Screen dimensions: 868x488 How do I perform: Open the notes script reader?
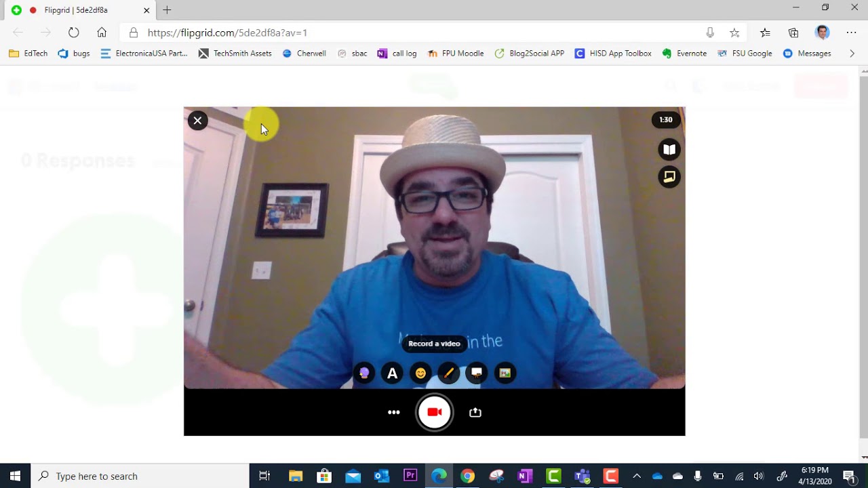669,149
